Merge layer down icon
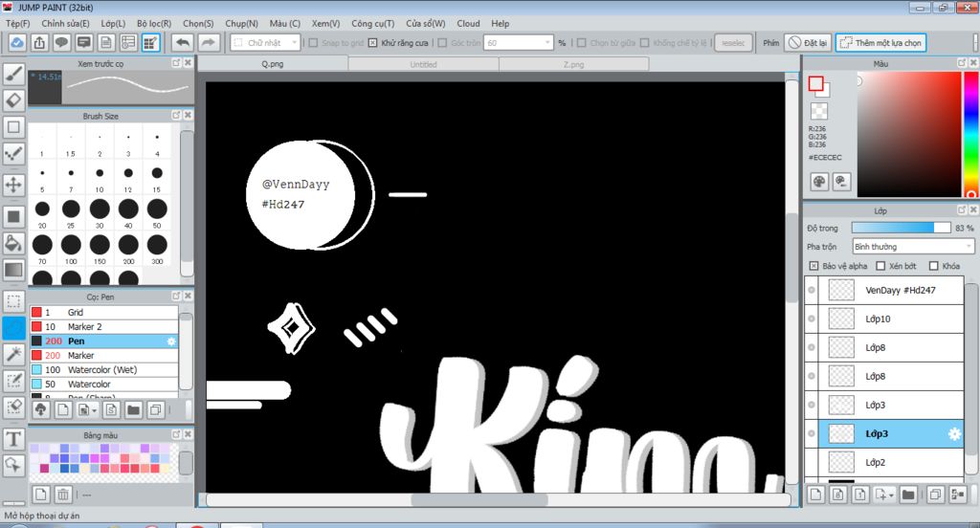Viewport: 980px width, 528px height. (x=957, y=495)
